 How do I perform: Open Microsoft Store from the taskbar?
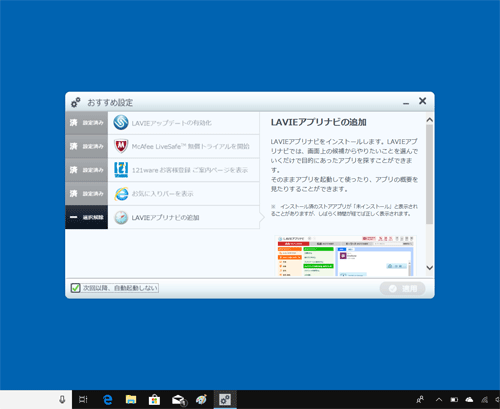[154, 399]
